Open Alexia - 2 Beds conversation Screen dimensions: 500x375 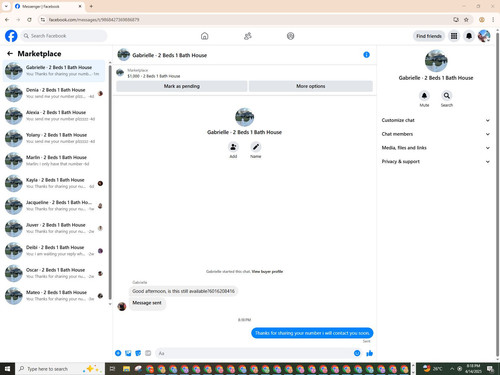[54, 116]
